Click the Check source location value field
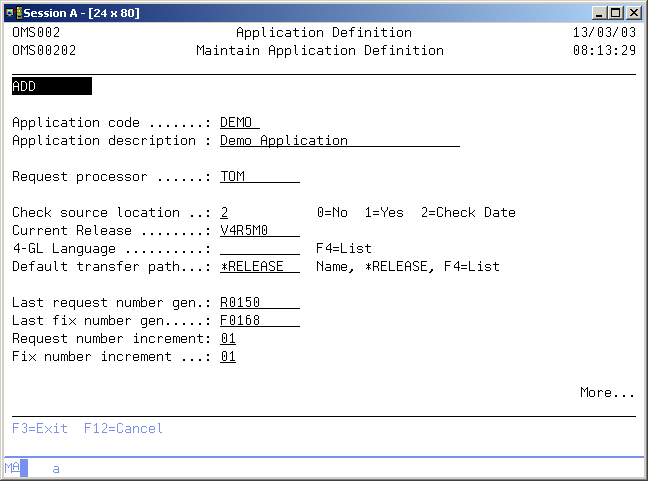Image resolution: width=648 pixels, height=481 pixels. click(x=225, y=213)
